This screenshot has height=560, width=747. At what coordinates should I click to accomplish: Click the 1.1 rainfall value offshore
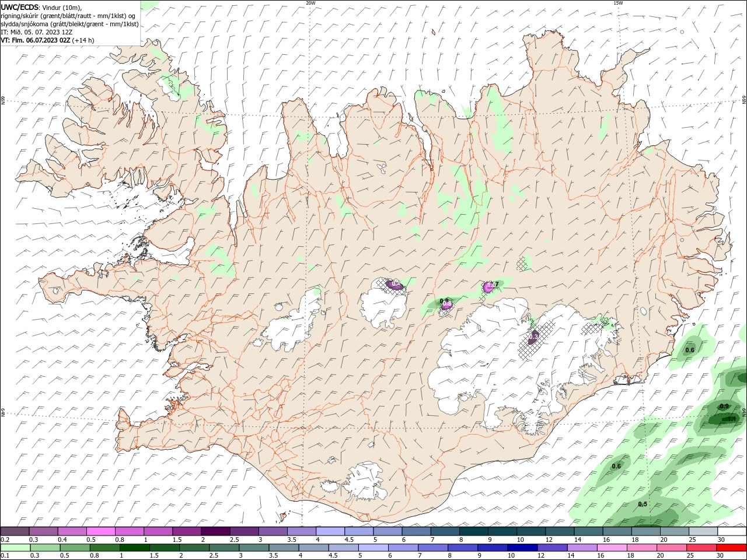pyautogui.click(x=732, y=419)
